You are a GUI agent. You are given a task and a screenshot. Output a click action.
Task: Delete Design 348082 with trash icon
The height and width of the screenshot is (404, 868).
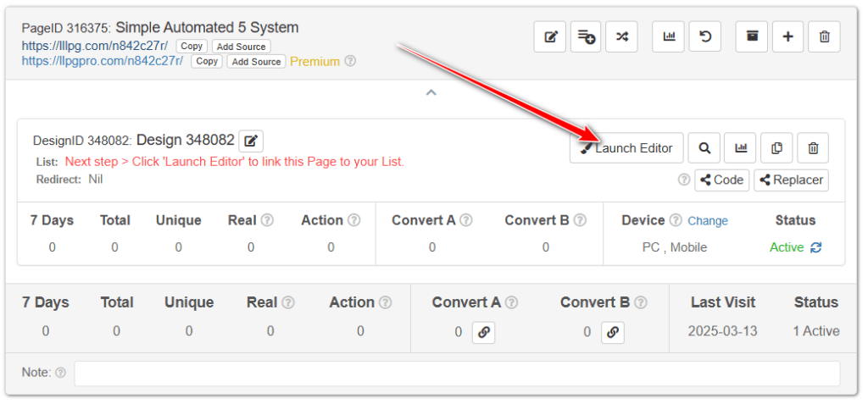pyautogui.click(x=813, y=147)
